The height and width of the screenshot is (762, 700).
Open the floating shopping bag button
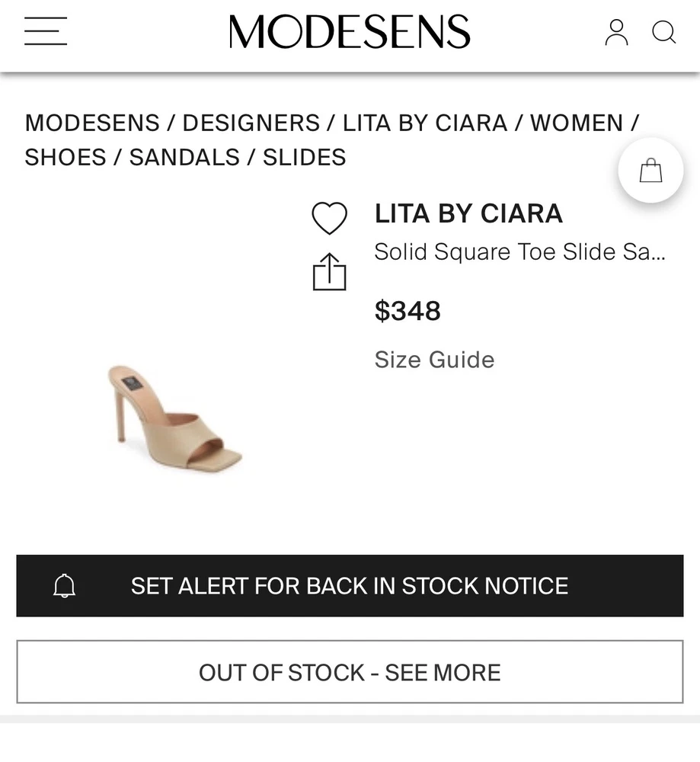(x=650, y=171)
